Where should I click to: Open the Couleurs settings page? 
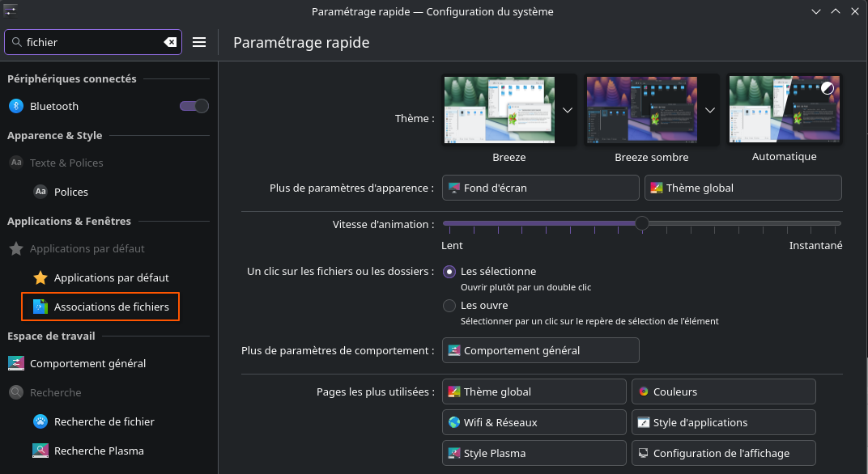coord(723,391)
